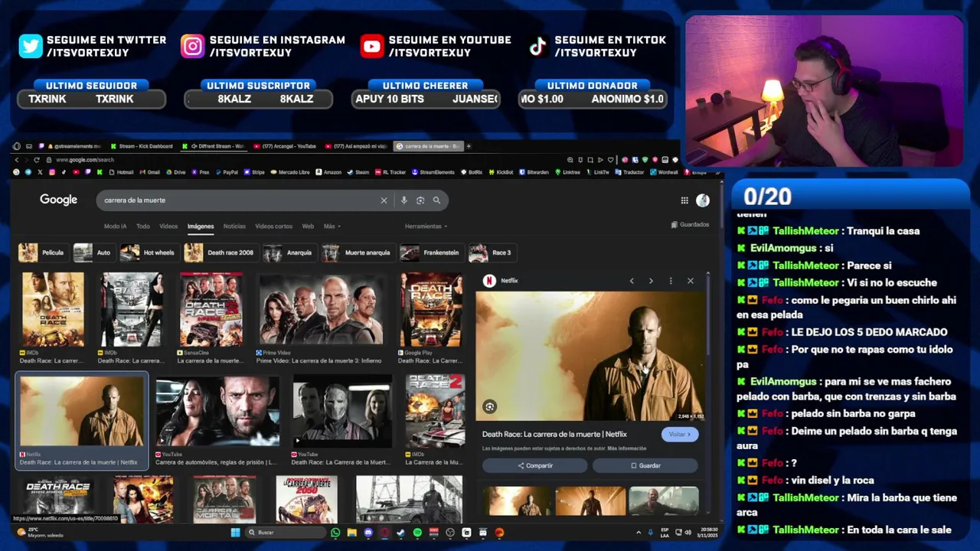Screen dimensions: 980x551
Task: Close the Netflix image preview panel
Action: pos(690,281)
